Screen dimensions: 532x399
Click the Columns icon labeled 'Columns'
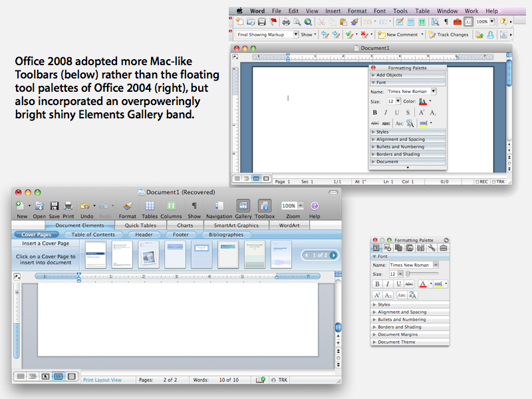point(171,205)
